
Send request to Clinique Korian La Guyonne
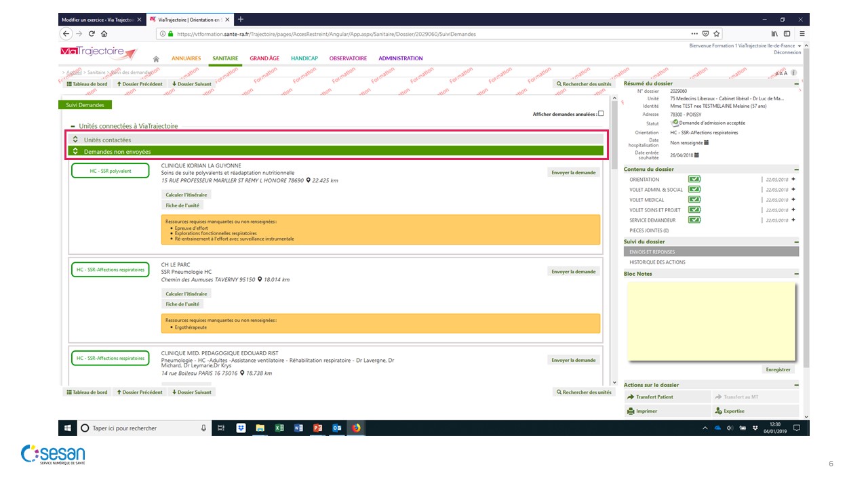tap(573, 172)
